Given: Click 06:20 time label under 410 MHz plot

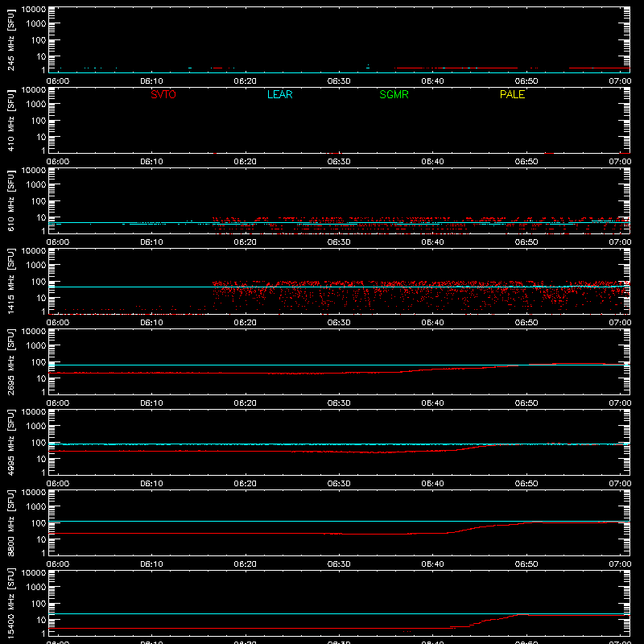Looking at the screenshot, I should [246, 162].
